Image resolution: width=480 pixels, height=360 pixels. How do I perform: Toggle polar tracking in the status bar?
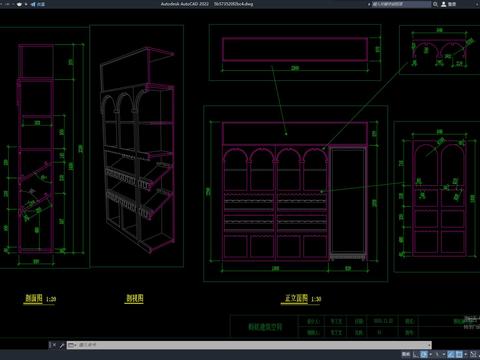pos(424,354)
